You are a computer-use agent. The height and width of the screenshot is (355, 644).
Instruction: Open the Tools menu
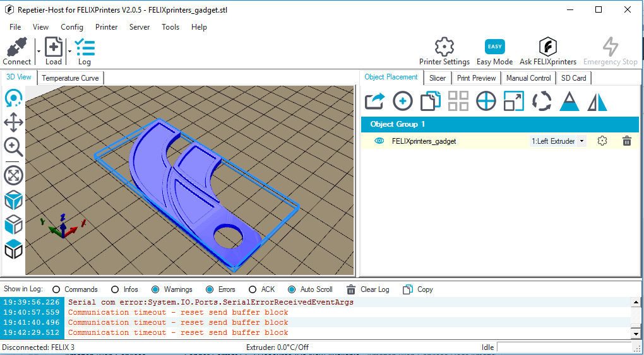(x=170, y=27)
